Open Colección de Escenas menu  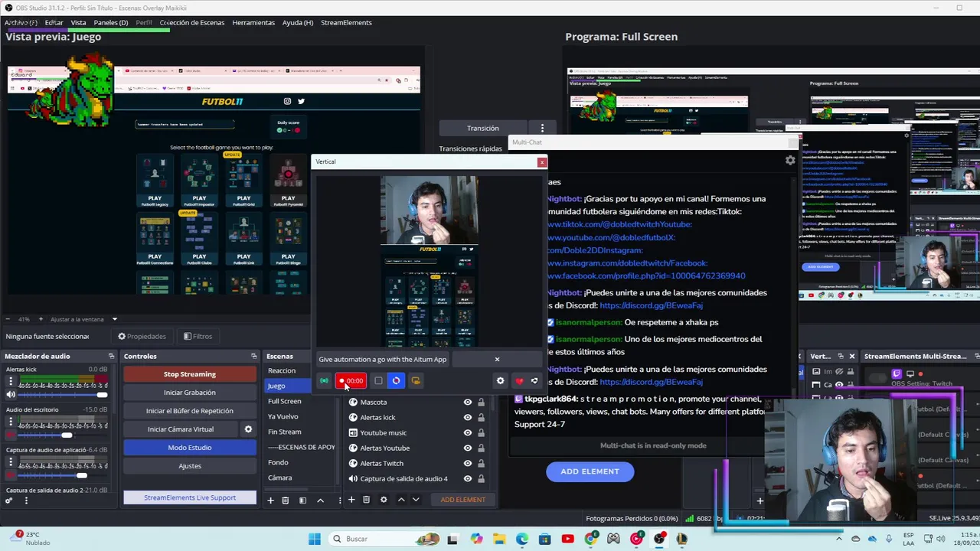[192, 23]
